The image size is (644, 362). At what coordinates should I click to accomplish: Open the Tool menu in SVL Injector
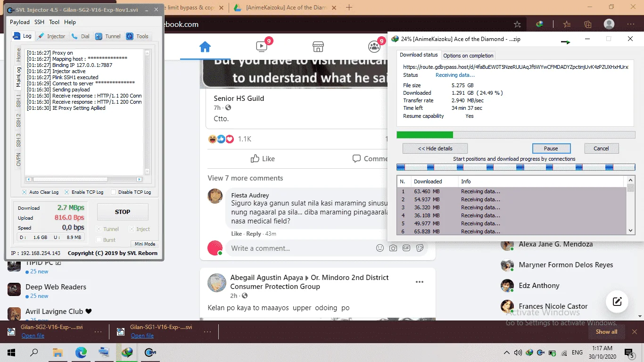(x=54, y=22)
